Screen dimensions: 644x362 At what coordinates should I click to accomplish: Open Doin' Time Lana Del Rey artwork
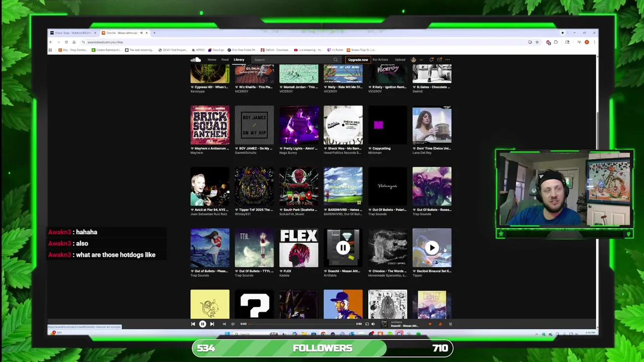coord(432,125)
